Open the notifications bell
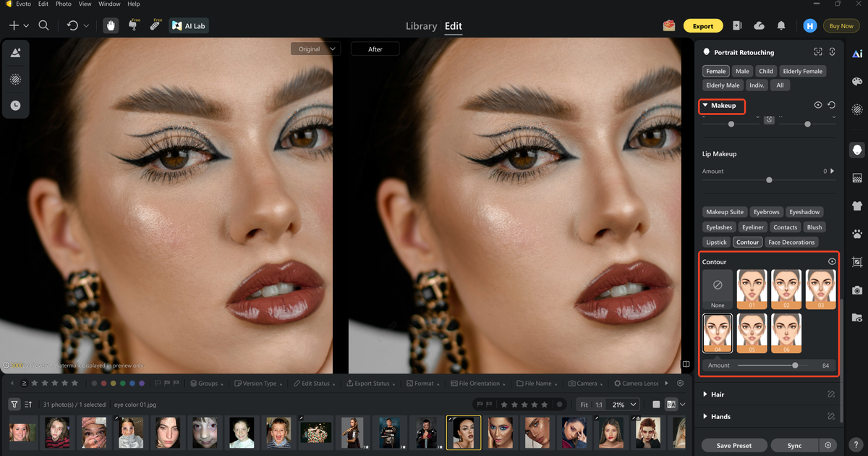868x456 pixels. 781,25
